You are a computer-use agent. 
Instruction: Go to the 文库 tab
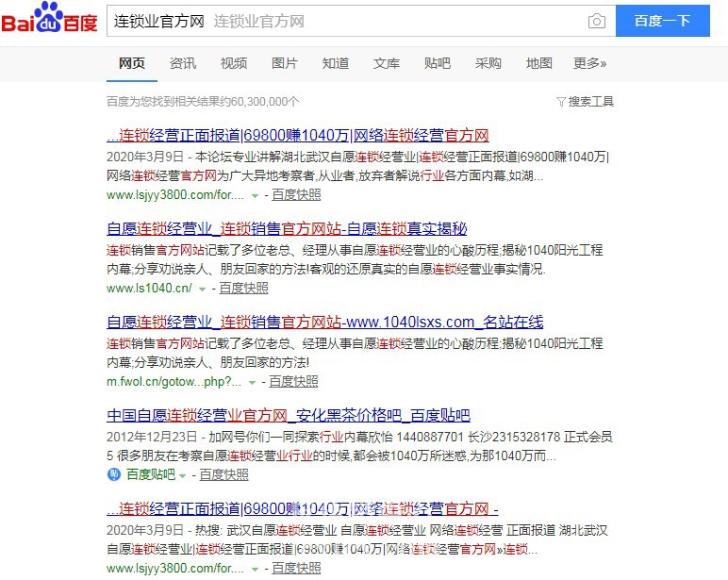click(387, 63)
